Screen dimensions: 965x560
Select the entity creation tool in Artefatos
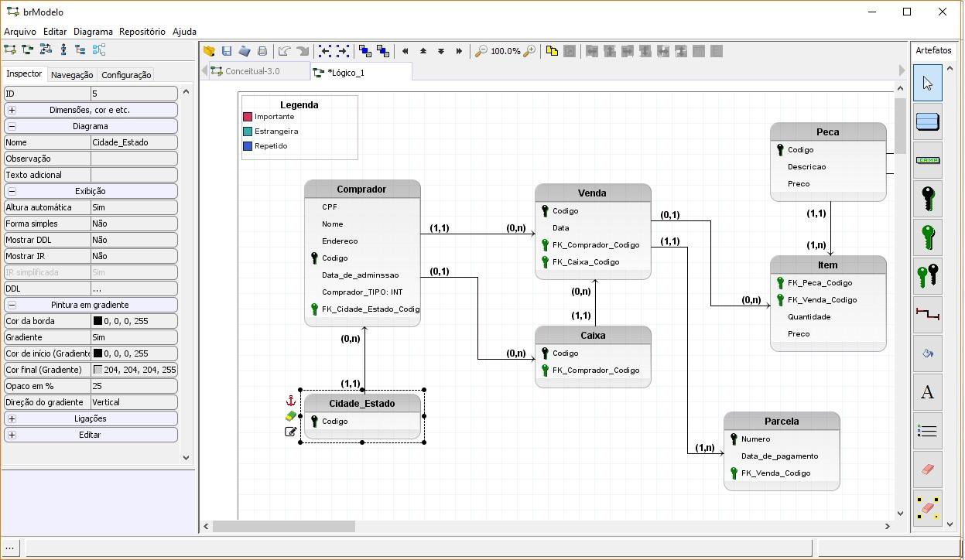(927, 122)
